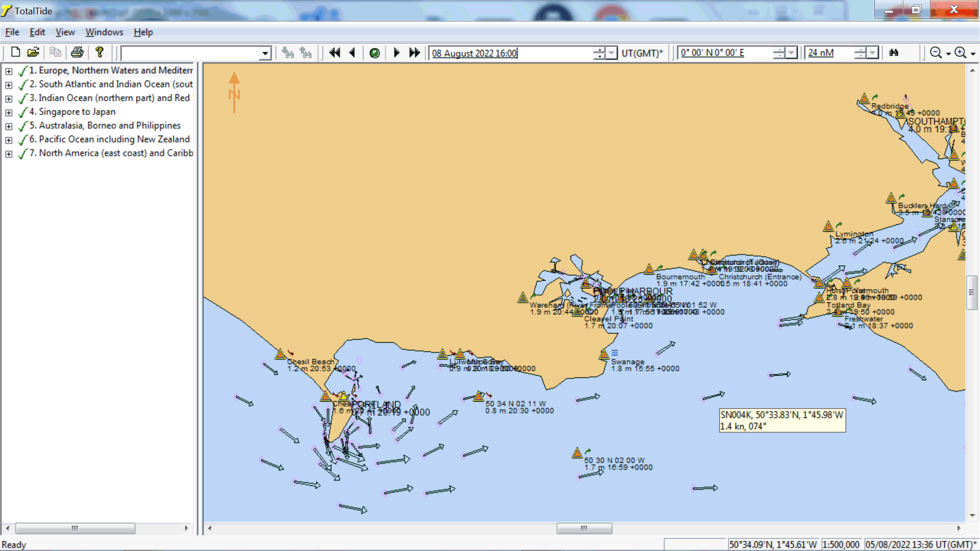Open the toolbar search combo box dropdown
The image size is (980, 551).
265,53
